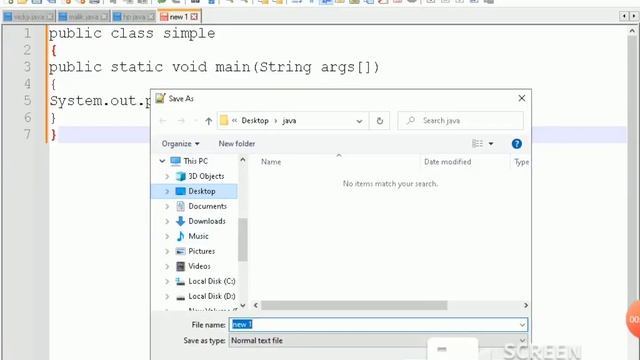The height and width of the screenshot is (360, 640).
Task: Open the address bar history dropdown
Action: 359,121
